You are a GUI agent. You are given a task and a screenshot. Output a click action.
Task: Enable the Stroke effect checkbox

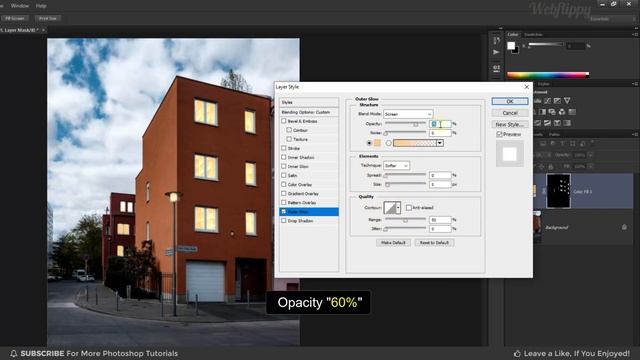284,148
